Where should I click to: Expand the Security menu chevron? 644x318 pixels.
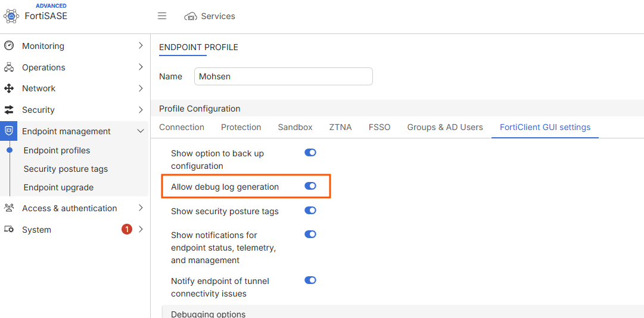coord(141,110)
